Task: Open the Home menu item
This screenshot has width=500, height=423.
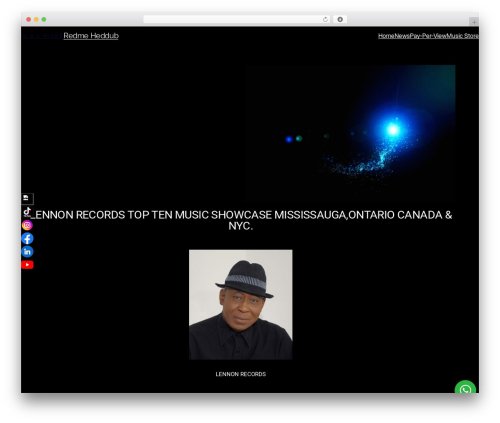Action: [x=386, y=36]
